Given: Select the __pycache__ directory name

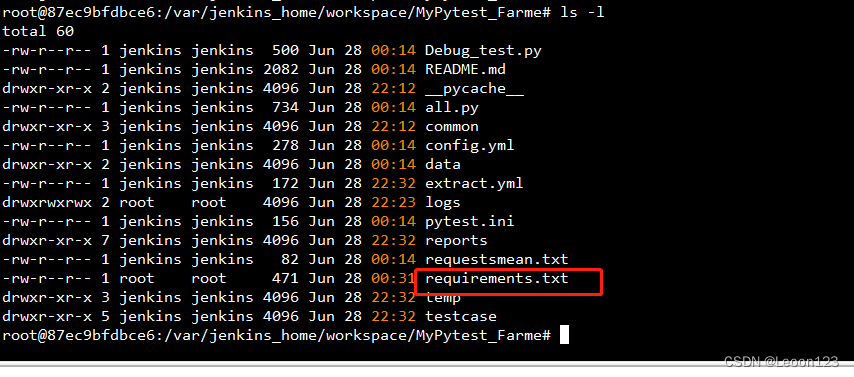Looking at the screenshot, I should tap(474, 89).
